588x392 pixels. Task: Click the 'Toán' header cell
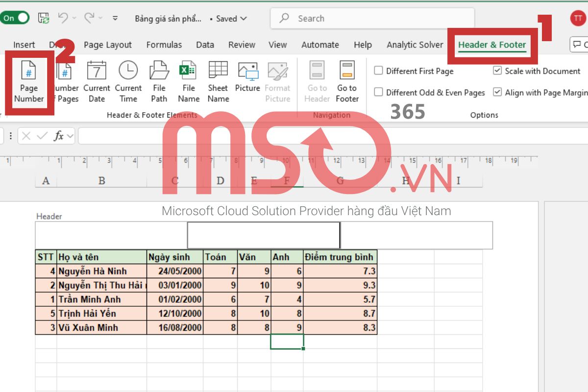pos(220,257)
